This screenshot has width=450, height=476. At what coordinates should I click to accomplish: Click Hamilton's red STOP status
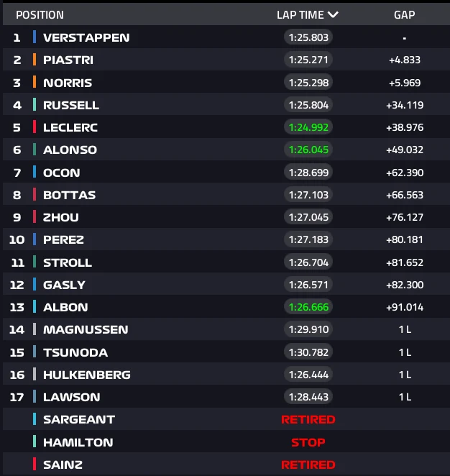point(308,442)
